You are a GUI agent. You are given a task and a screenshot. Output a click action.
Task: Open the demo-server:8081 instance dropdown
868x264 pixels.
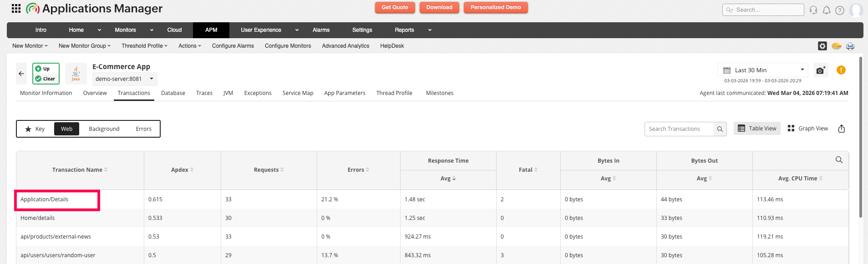click(x=125, y=79)
